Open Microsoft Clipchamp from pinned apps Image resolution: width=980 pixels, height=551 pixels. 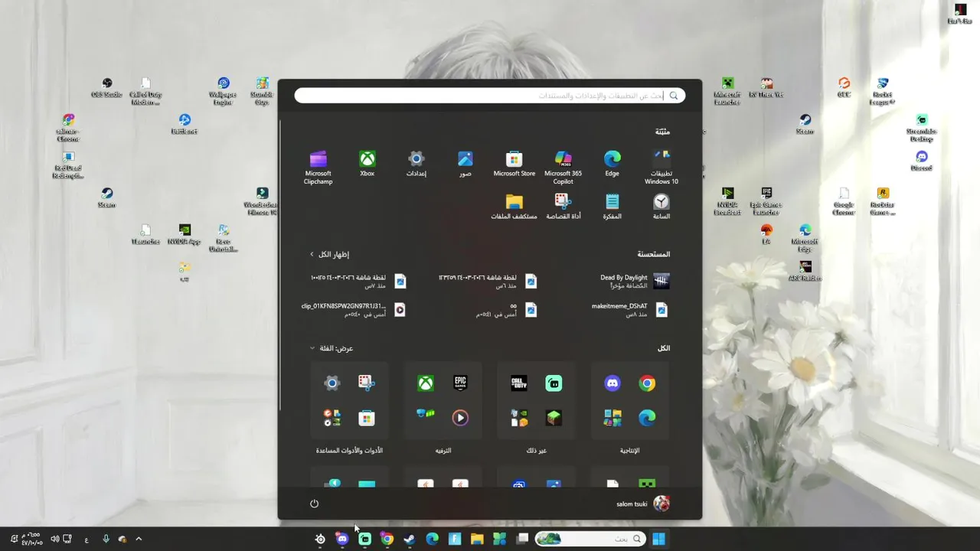pos(318,167)
